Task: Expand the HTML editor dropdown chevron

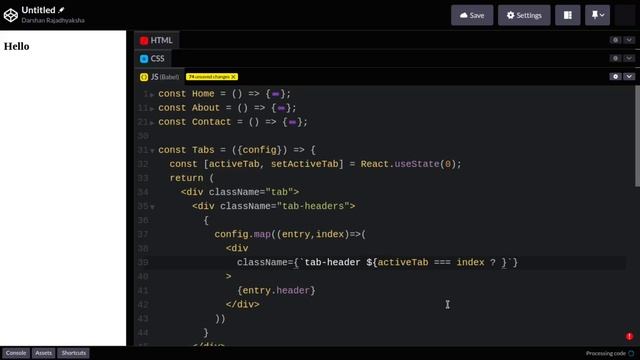Action: (x=629, y=40)
